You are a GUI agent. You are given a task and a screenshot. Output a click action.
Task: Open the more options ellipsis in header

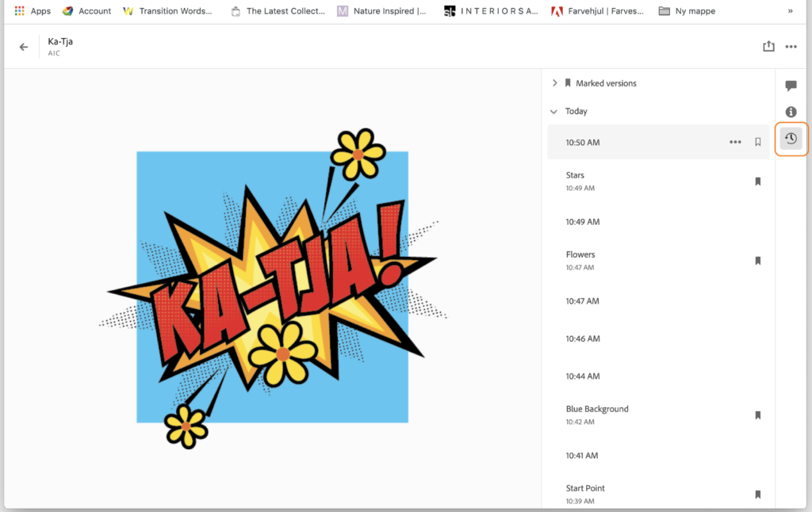(x=791, y=47)
